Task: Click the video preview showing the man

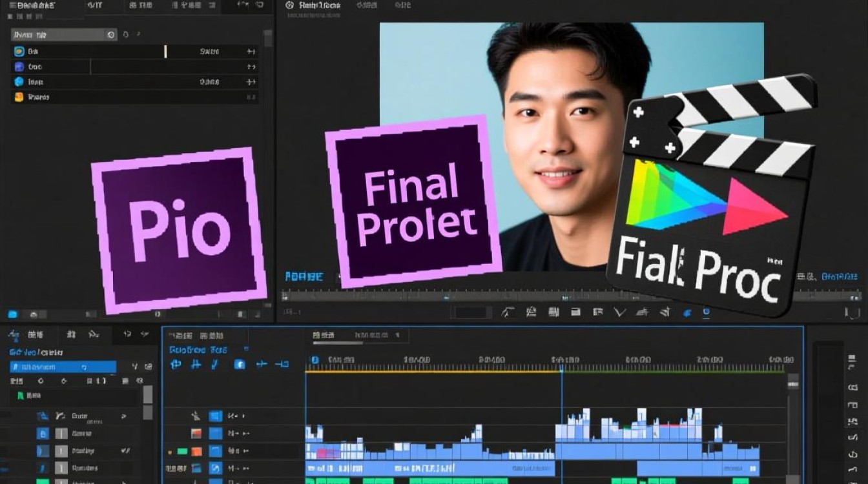Action: 571,146
